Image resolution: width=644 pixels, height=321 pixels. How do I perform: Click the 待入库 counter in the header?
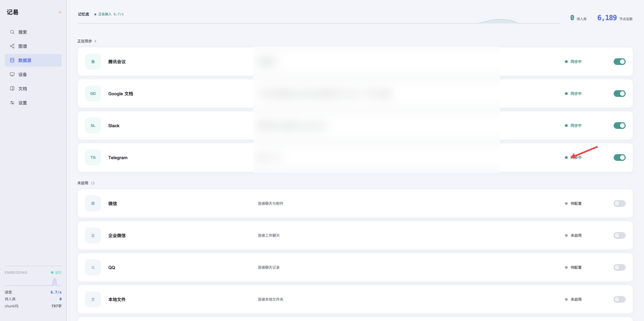[x=578, y=18]
